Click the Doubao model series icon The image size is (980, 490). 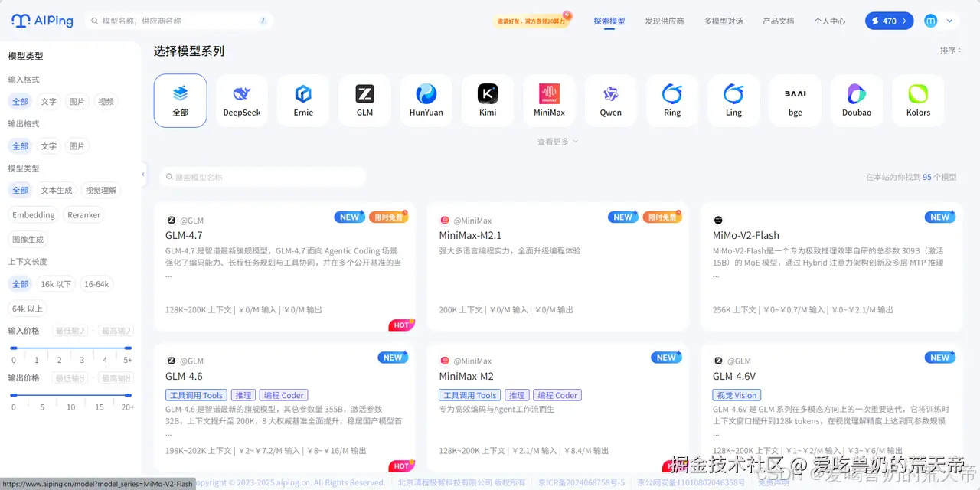[856, 100]
